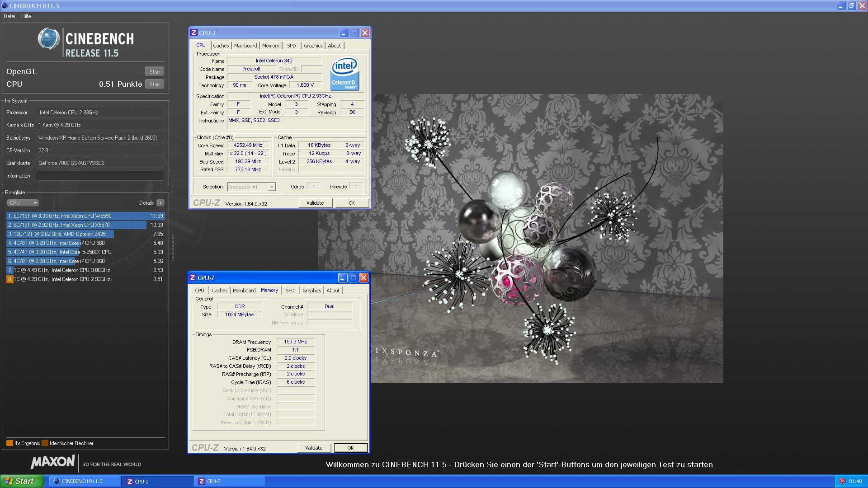
Task: Switch to SPD tab in upper CPU-Z
Action: pyautogui.click(x=292, y=46)
